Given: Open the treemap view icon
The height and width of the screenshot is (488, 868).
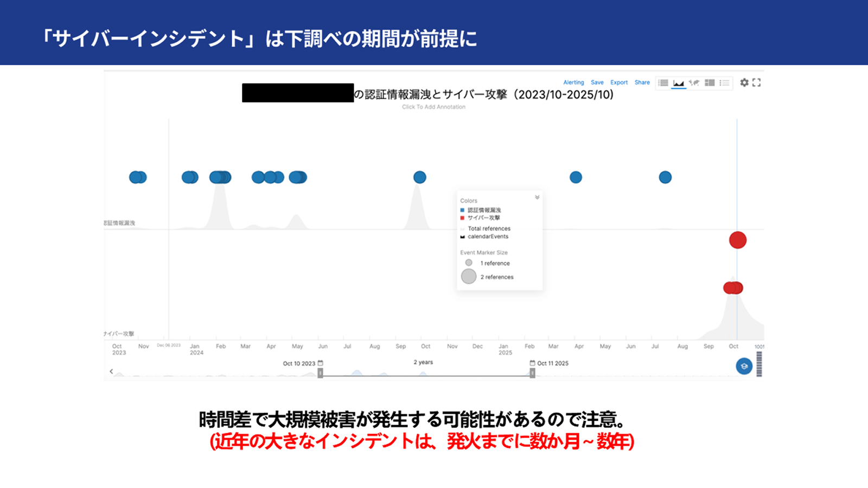Looking at the screenshot, I should [x=710, y=83].
